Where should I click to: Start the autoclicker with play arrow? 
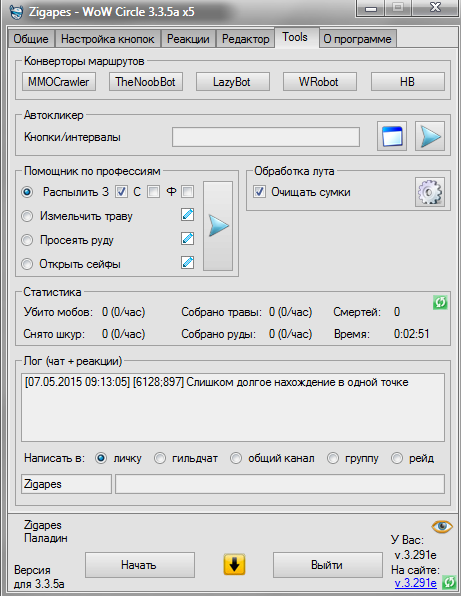[430, 136]
